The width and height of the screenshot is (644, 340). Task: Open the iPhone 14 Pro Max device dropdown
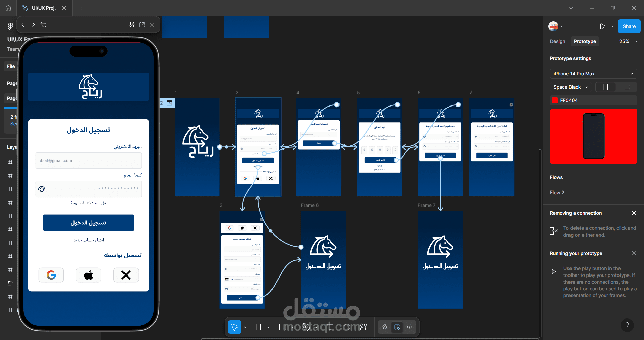click(593, 74)
